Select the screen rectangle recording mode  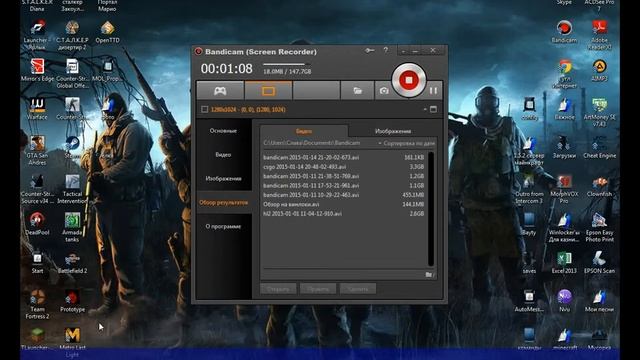(268, 91)
